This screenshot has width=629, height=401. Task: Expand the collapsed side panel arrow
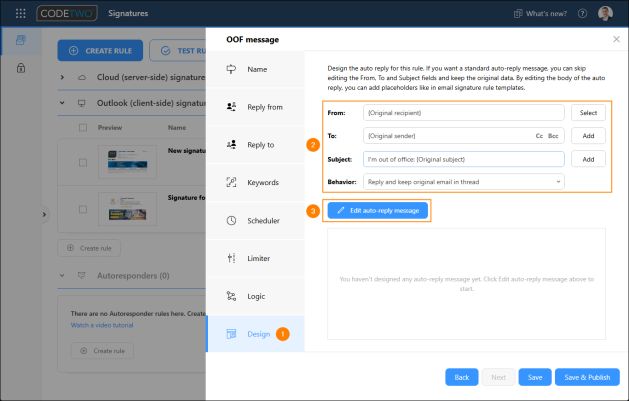[x=44, y=215]
